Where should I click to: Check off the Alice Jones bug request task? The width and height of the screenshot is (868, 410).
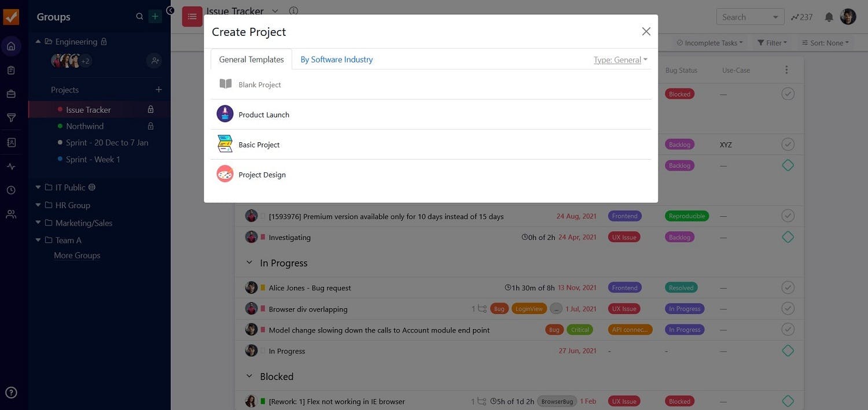coord(788,287)
